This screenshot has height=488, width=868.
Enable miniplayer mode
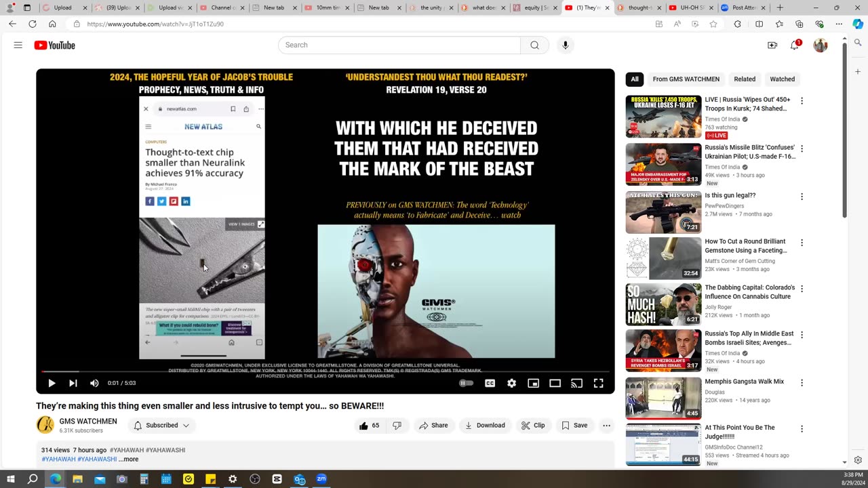[534, 383]
